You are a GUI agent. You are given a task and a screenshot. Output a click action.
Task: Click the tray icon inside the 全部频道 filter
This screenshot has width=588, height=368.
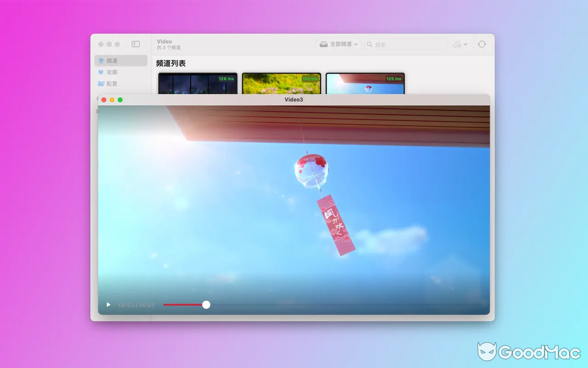tap(324, 44)
